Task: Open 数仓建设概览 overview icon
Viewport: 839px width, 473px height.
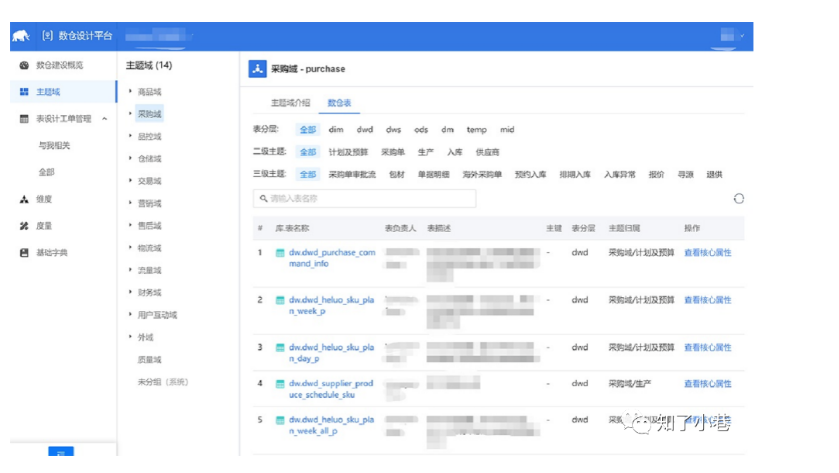Action: (x=24, y=65)
